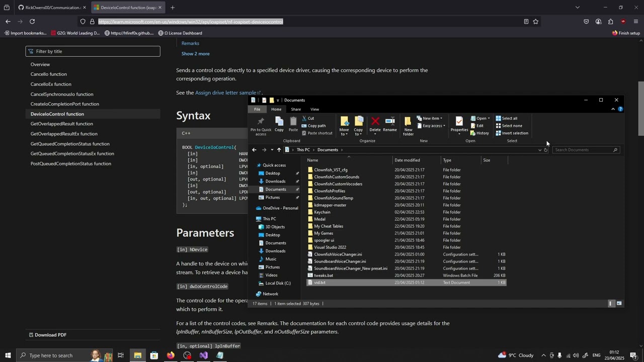Open the Windows Start menu
This screenshot has width=644, height=362.
pyautogui.click(x=8, y=355)
